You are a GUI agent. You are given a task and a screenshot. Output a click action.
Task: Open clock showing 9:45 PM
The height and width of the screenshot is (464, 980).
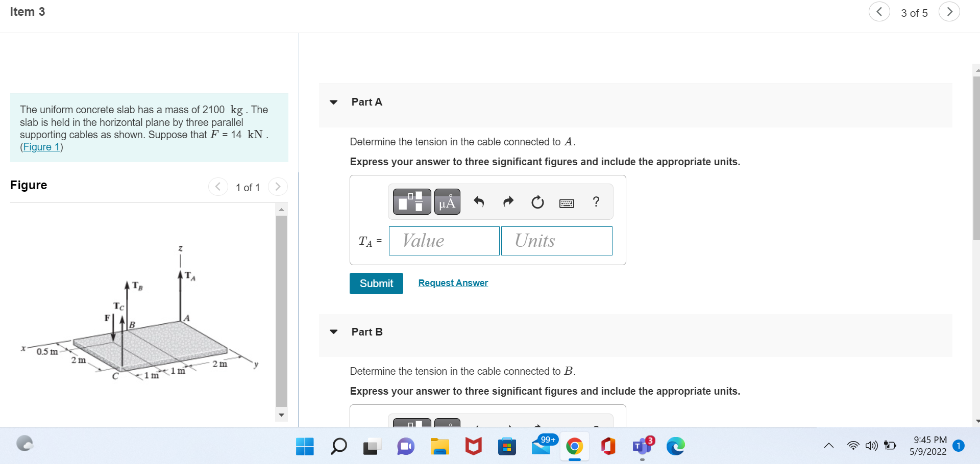tap(929, 446)
